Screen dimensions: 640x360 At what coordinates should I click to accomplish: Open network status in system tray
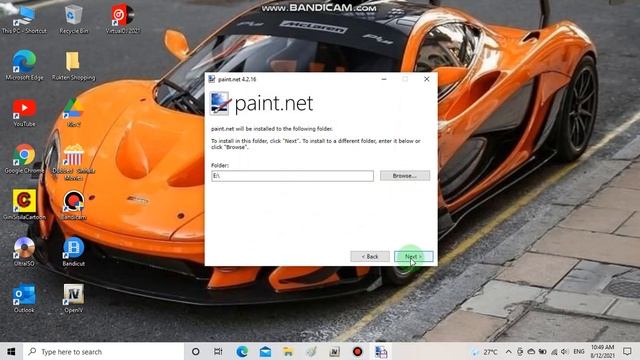coord(554,351)
